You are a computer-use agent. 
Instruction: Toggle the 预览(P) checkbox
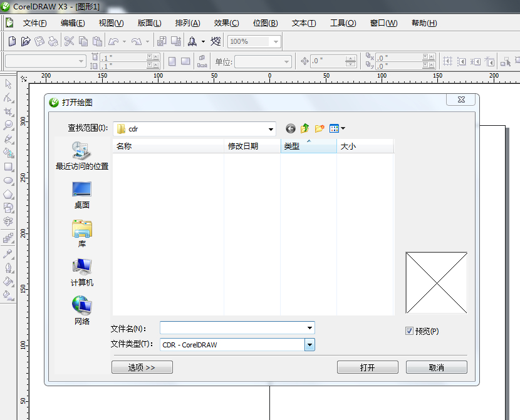point(409,331)
